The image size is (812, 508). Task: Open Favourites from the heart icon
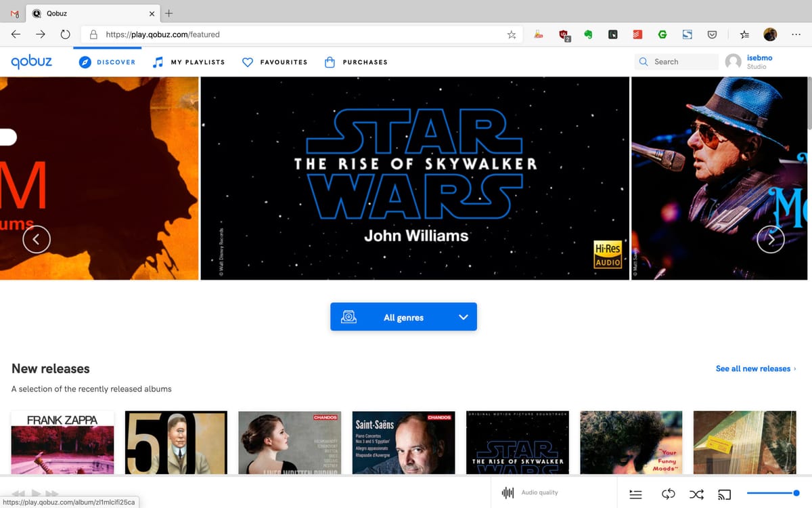[248, 62]
